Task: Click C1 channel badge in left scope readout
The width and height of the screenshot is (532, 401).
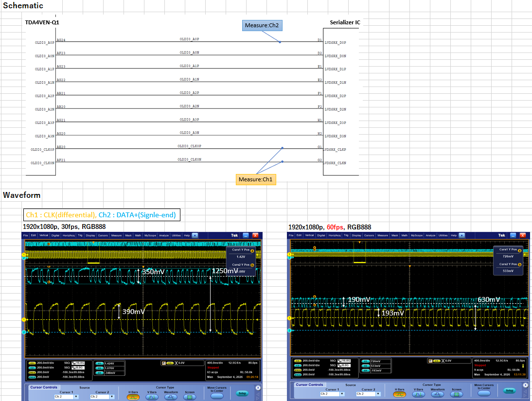Action: pyautogui.click(x=32, y=363)
